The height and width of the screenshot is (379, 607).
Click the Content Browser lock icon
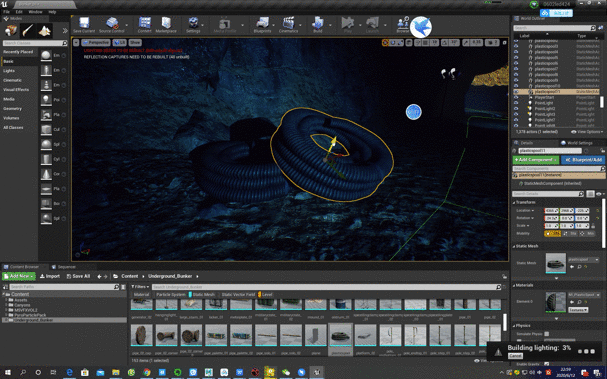pyautogui.click(x=504, y=276)
